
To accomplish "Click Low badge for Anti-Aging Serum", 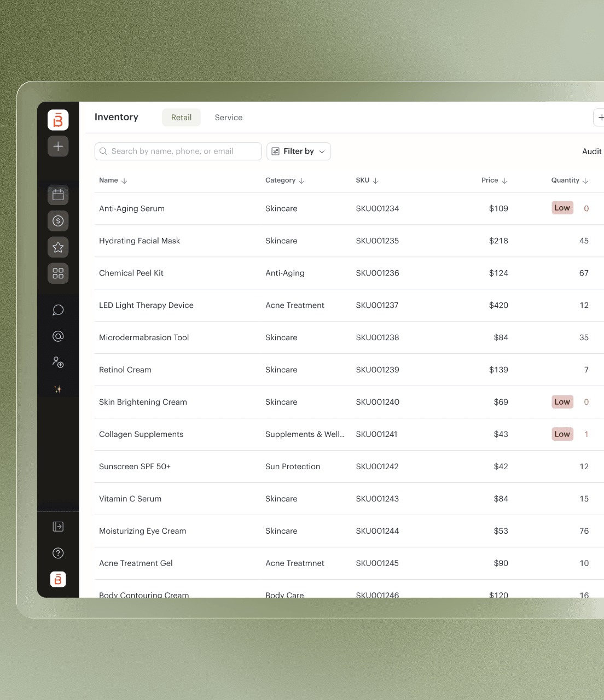I will (562, 208).
